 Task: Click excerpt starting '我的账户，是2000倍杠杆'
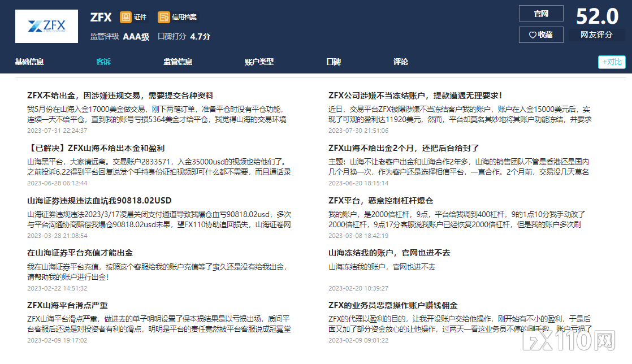[x=457, y=219]
